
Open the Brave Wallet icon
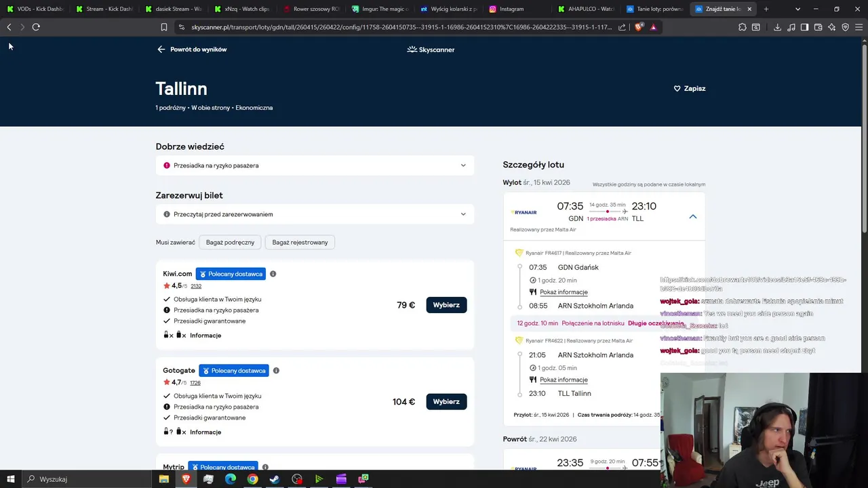coord(818,27)
